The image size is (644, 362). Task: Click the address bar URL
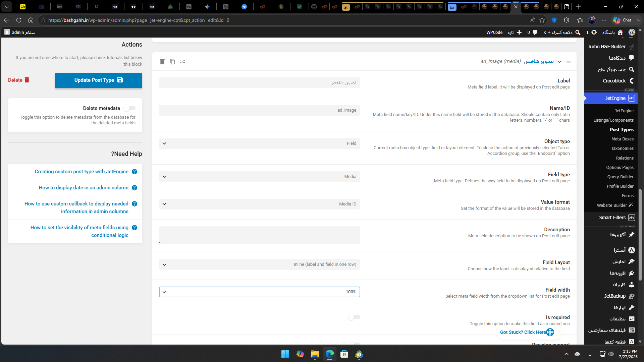139,20
